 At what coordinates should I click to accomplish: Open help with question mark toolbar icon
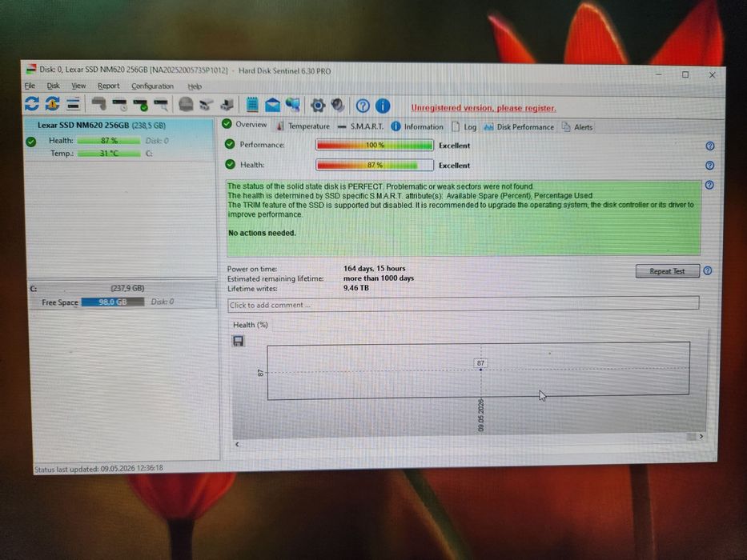tap(363, 106)
